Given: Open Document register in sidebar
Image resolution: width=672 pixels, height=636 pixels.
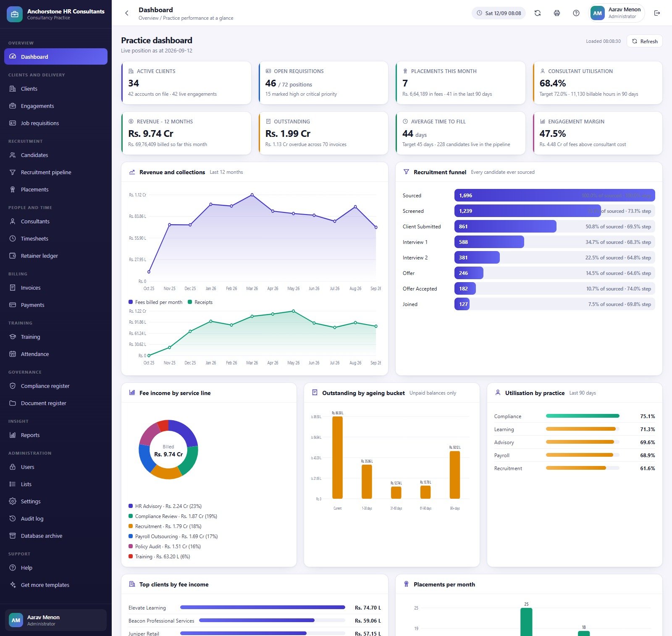Looking at the screenshot, I should tap(56, 403).
